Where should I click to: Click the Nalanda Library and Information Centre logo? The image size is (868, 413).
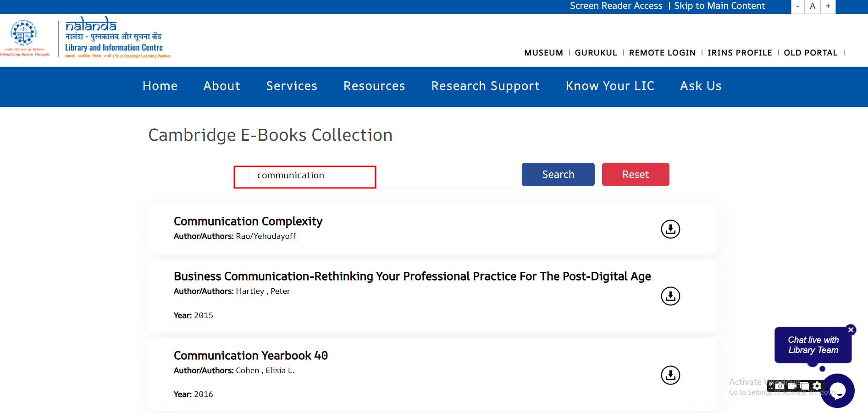tap(115, 38)
